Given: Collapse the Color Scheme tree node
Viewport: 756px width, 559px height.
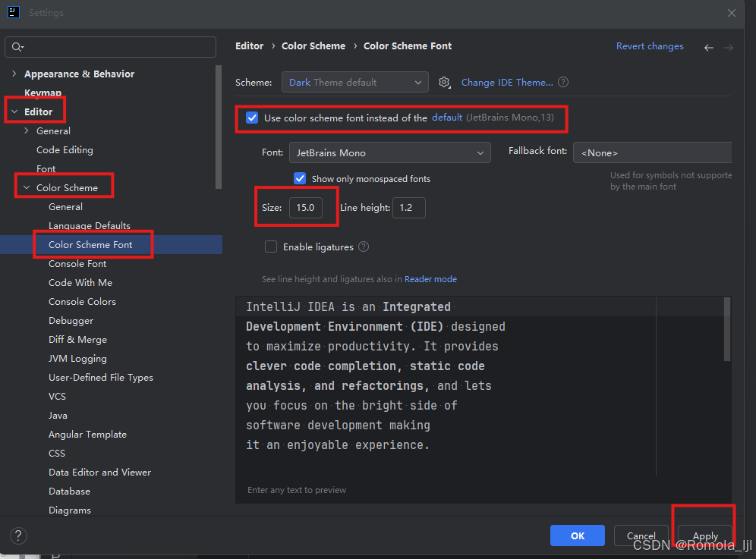Looking at the screenshot, I should click(x=27, y=187).
